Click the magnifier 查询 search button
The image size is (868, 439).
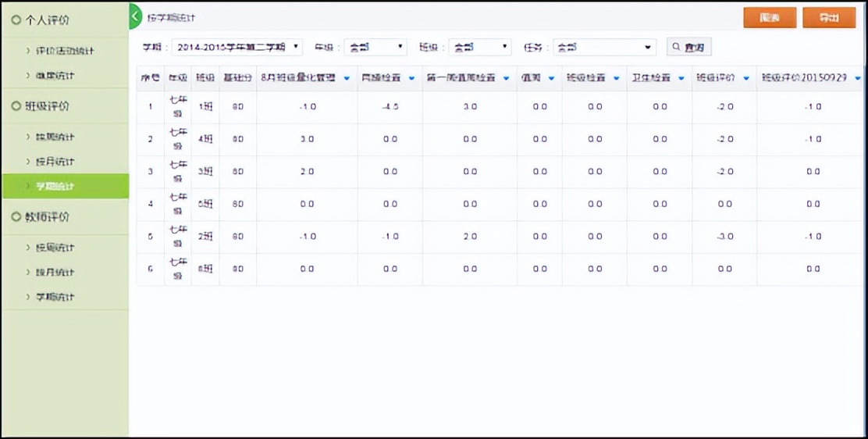688,47
